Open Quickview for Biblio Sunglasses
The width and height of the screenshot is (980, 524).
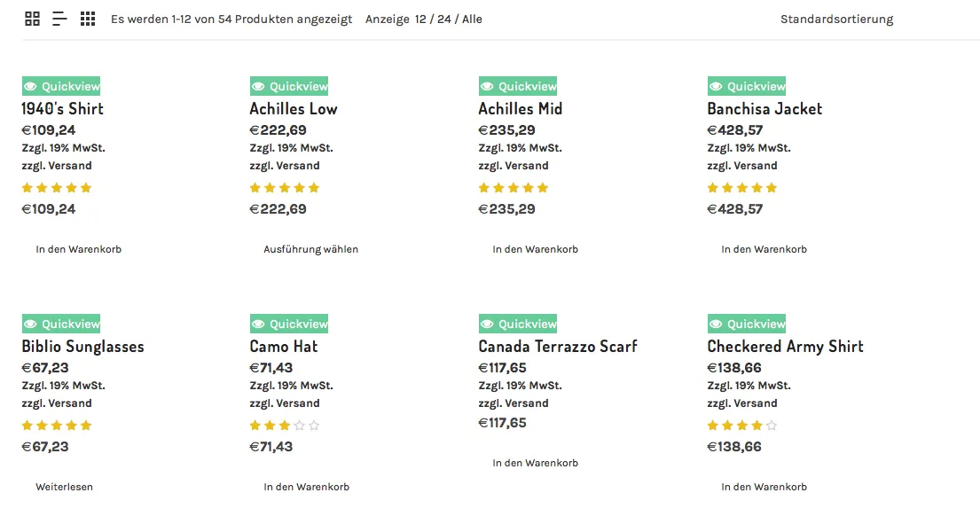pyautogui.click(x=61, y=324)
